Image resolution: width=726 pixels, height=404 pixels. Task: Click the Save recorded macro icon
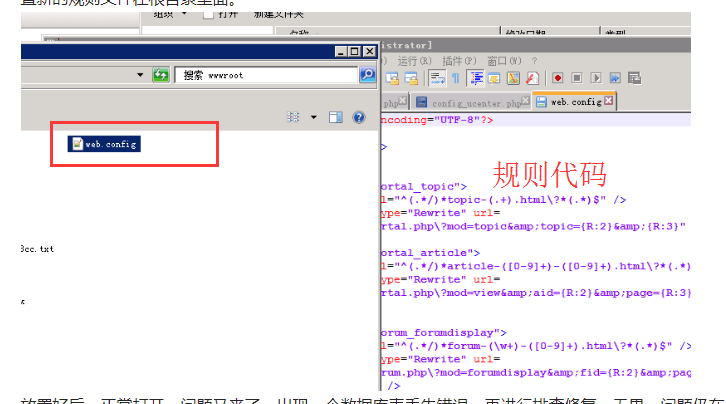[x=635, y=78]
